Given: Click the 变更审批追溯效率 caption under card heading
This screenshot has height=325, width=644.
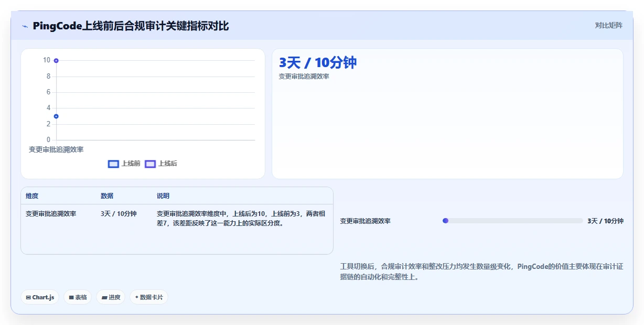Looking at the screenshot, I should pos(304,77).
